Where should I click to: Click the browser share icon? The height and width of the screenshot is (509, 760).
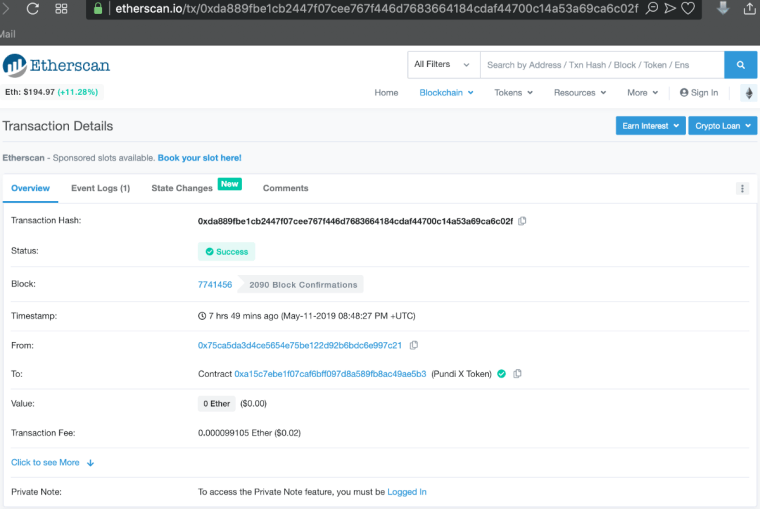tap(748, 9)
